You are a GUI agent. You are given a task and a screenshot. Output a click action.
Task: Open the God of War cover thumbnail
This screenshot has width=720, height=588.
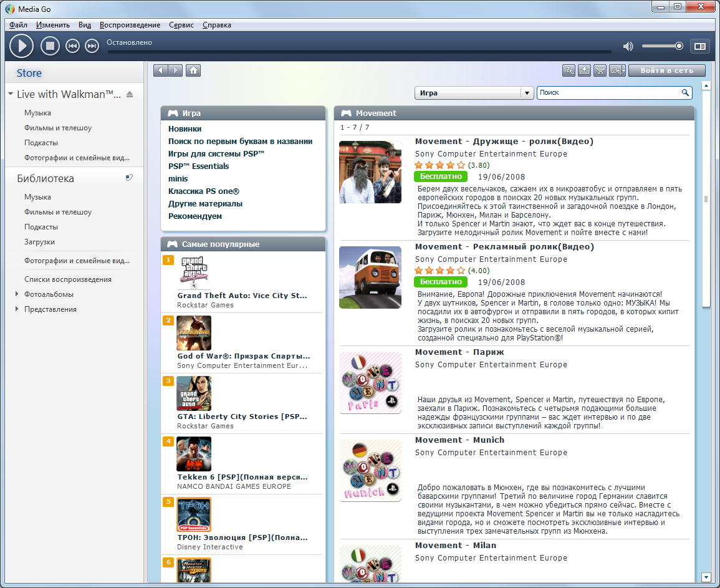[194, 333]
